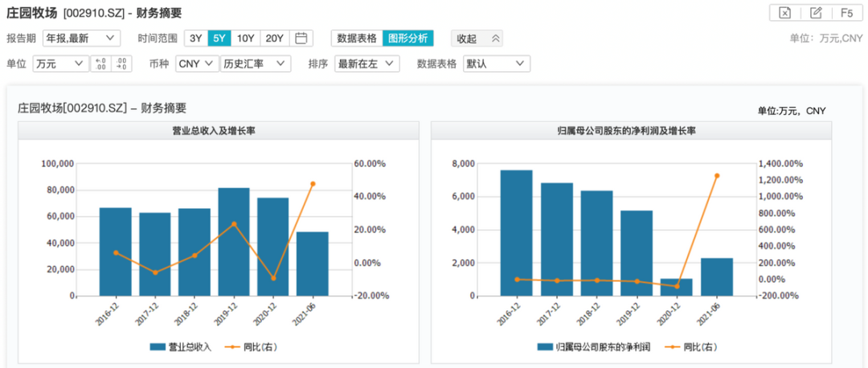
Task: Click the 2017-12 net profit bar
Action: (x=557, y=239)
